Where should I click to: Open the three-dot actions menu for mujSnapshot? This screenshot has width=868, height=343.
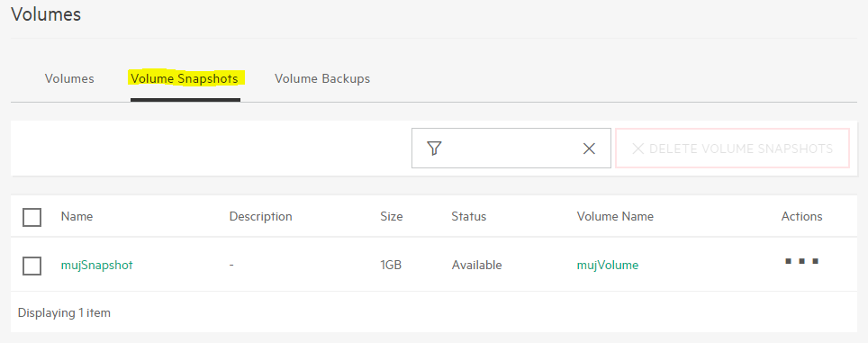(801, 260)
